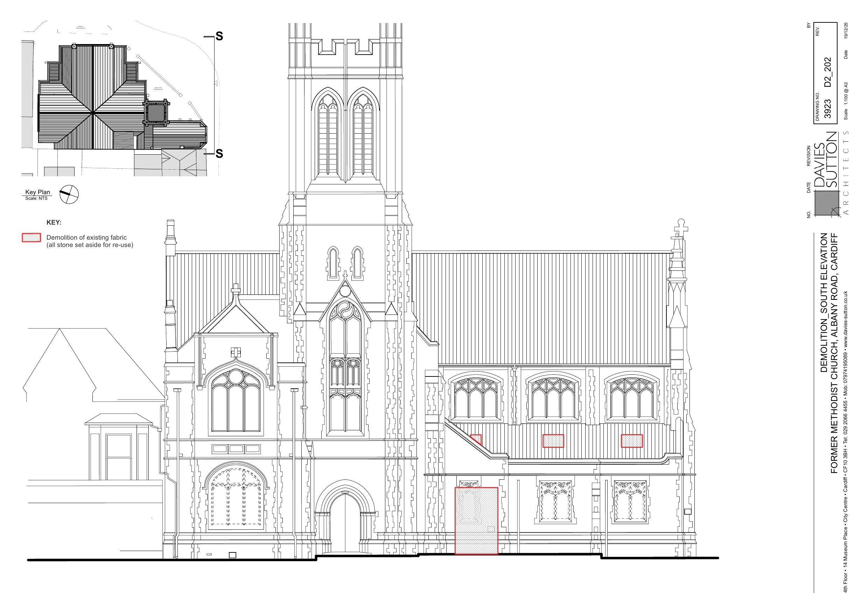Select the red demolition hatch key swatch
Screen dimensions: 868x614
(31, 238)
